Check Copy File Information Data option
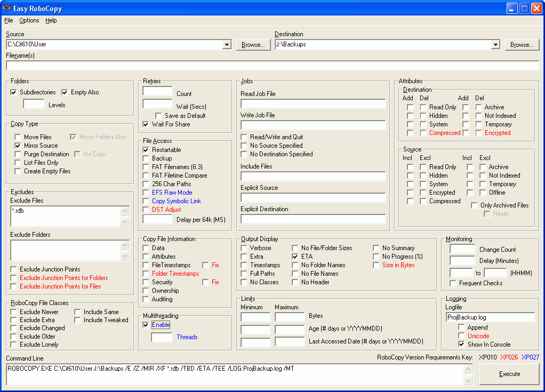This screenshot has width=545, height=392. click(146, 248)
